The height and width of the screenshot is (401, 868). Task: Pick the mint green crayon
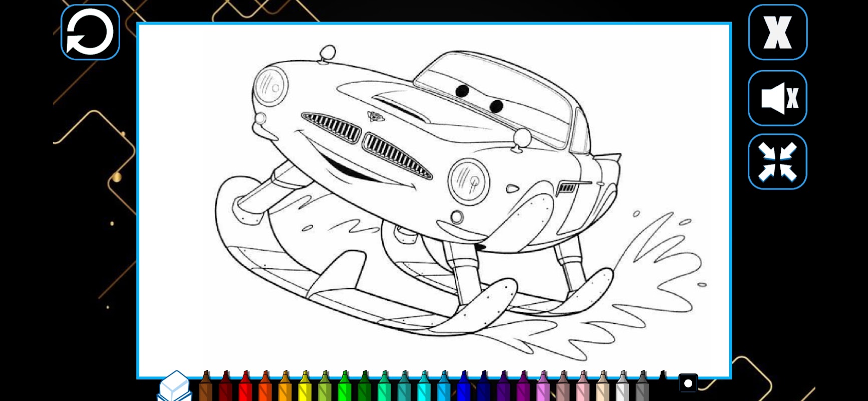point(384,386)
